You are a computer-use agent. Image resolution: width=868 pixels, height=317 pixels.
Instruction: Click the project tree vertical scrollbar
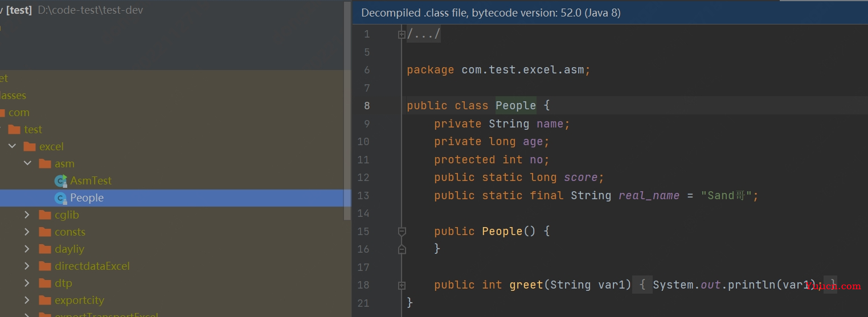tap(348, 111)
